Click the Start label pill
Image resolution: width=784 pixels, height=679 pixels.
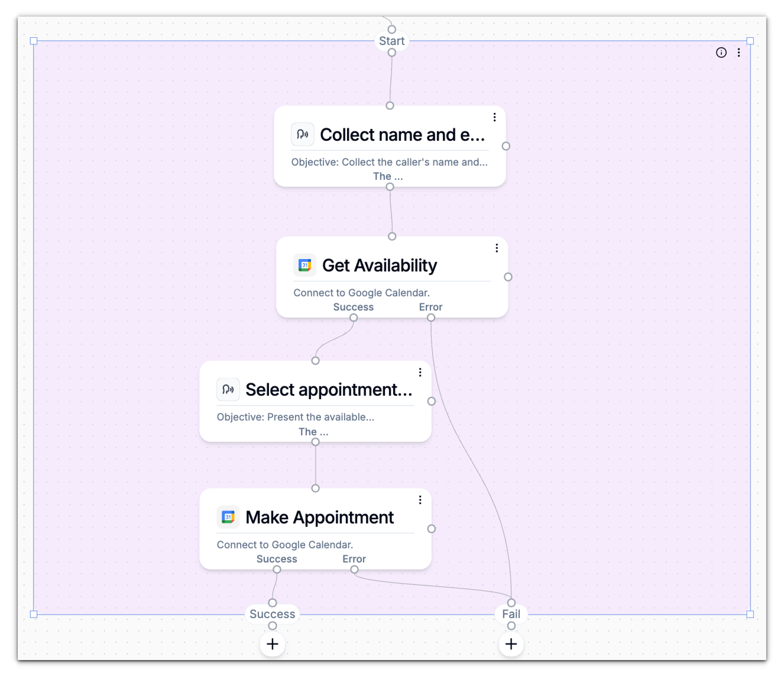pyautogui.click(x=392, y=41)
